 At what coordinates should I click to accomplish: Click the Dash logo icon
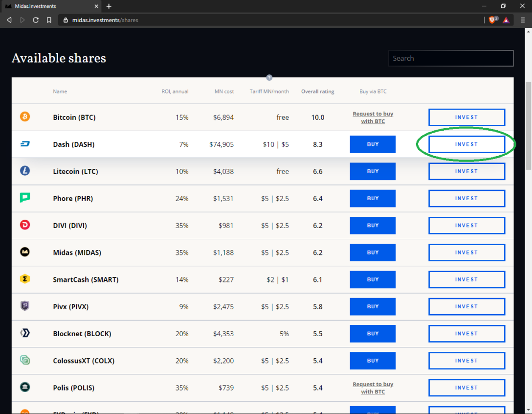point(25,144)
